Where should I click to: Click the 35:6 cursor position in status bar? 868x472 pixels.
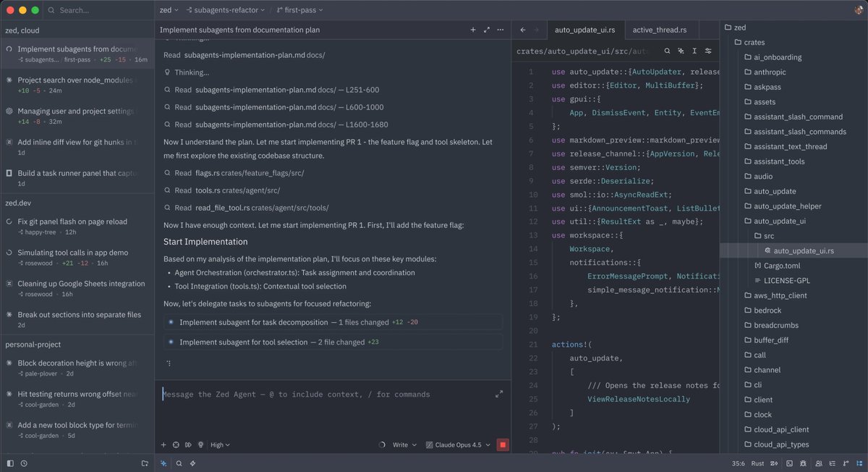click(x=738, y=463)
